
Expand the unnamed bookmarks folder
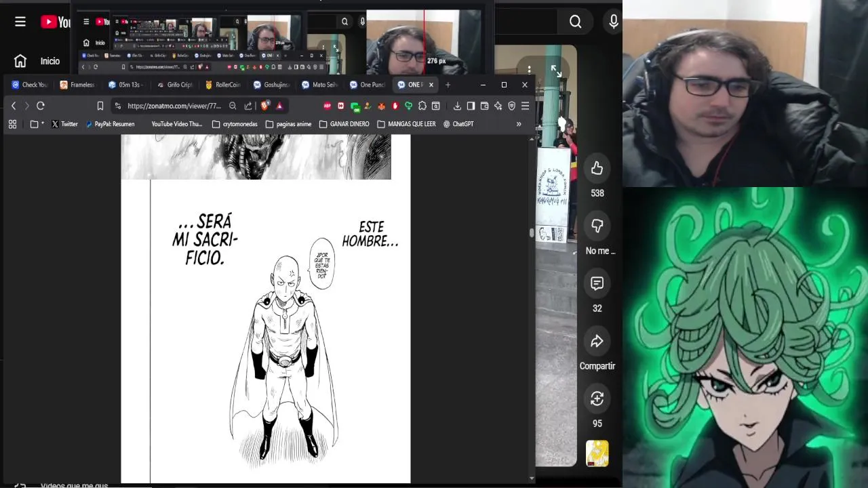37,124
